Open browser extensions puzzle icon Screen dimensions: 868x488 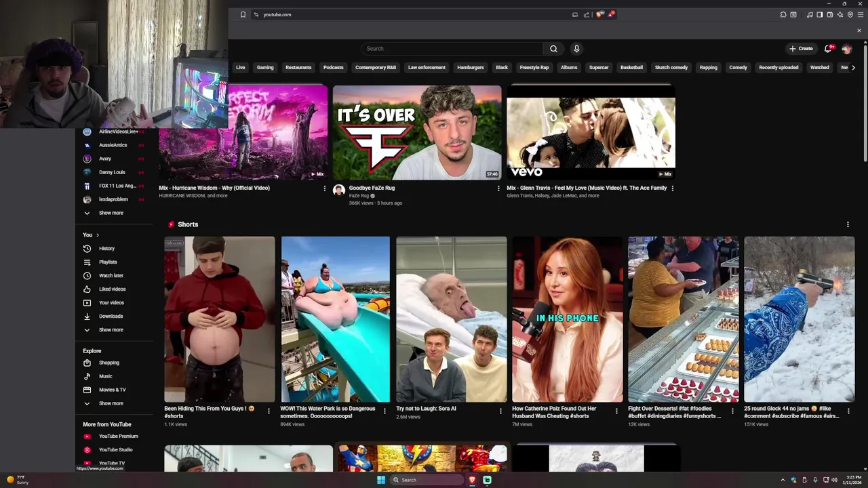click(x=783, y=14)
